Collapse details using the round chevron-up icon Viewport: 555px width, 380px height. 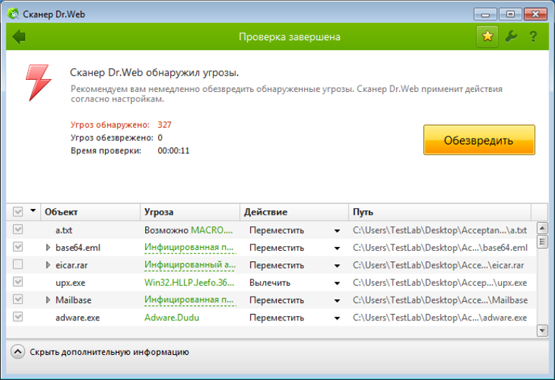18,352
